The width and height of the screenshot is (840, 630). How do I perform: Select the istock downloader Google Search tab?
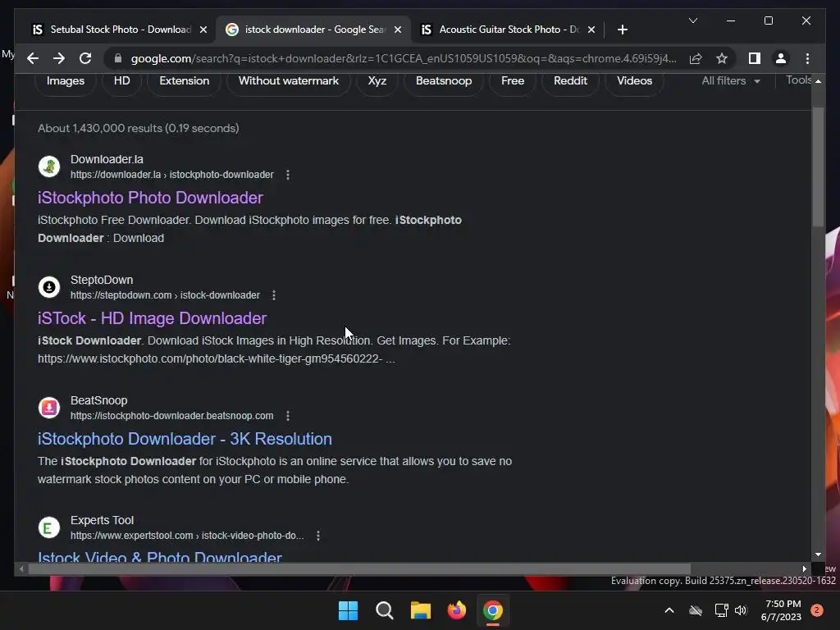(x=313, y=30)
